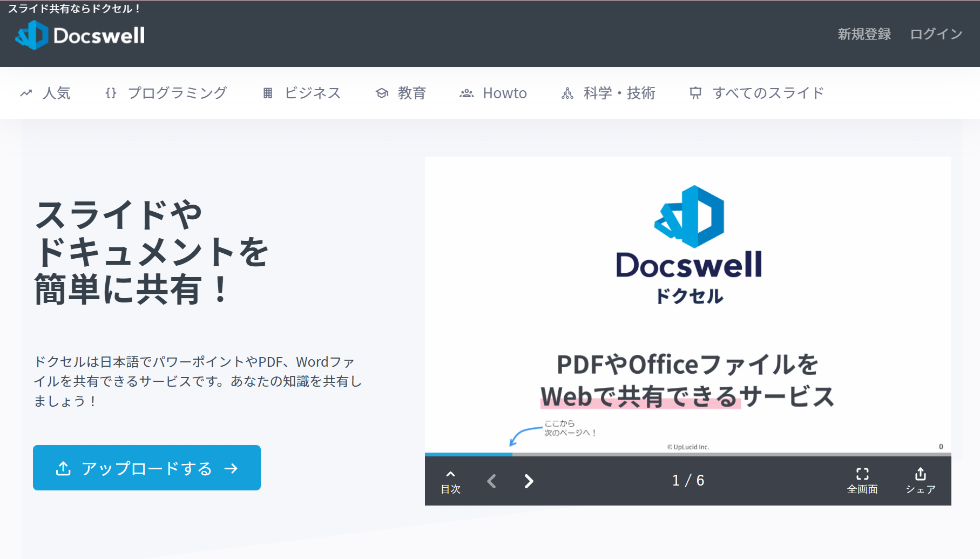Open the 教育 category
980x559 pixels.
click(x=401, y=93)
